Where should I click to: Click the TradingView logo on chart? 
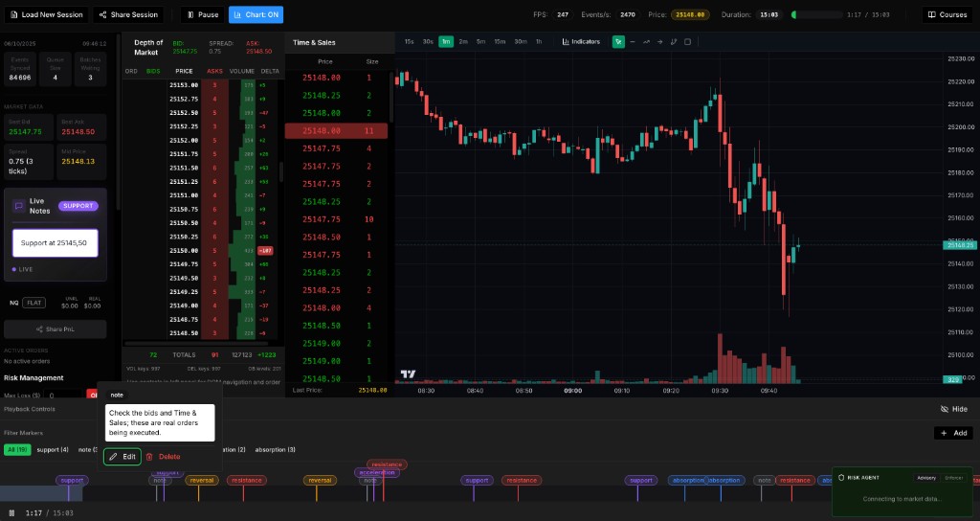pyautogui.click(x=408, y=374)
